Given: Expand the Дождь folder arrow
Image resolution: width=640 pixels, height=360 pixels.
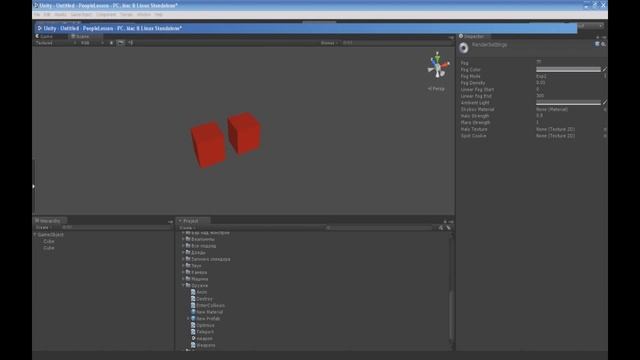Looking at the screenshot, I should coord(183,253).
